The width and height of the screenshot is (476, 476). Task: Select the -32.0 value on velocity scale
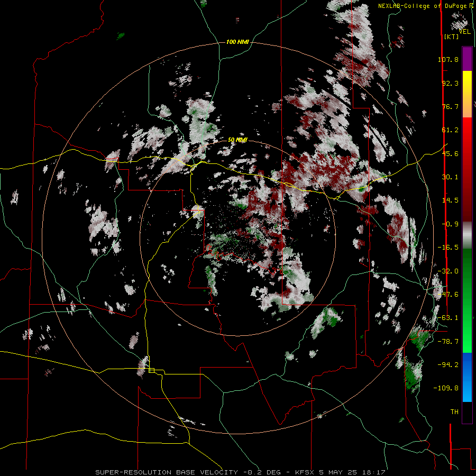click(x=448, y=271)
